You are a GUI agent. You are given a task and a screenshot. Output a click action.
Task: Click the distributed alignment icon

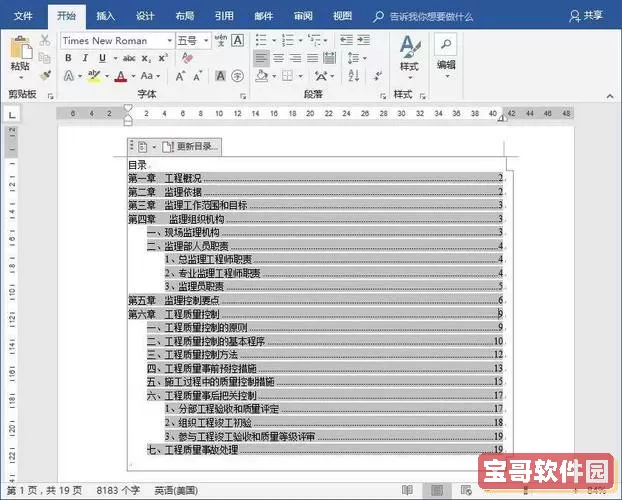[329, 58]
